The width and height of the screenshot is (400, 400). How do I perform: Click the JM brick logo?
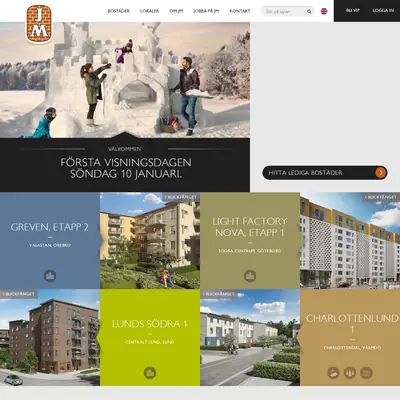pos(39,24)
